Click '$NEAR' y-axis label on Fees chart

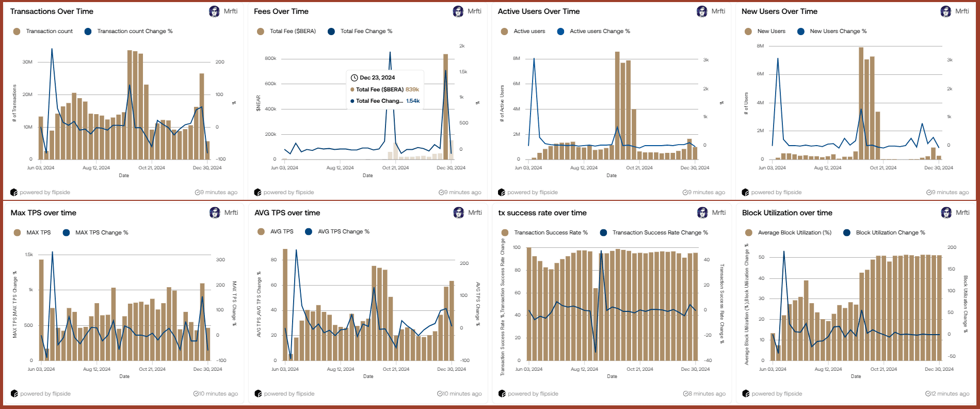tap(259, 103)
